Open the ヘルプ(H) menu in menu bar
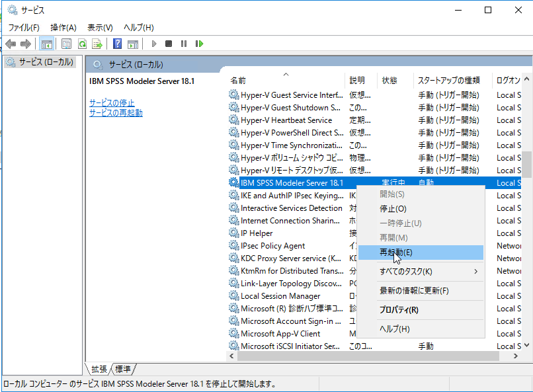Screen dimensions: 533x392 (139, 28)
